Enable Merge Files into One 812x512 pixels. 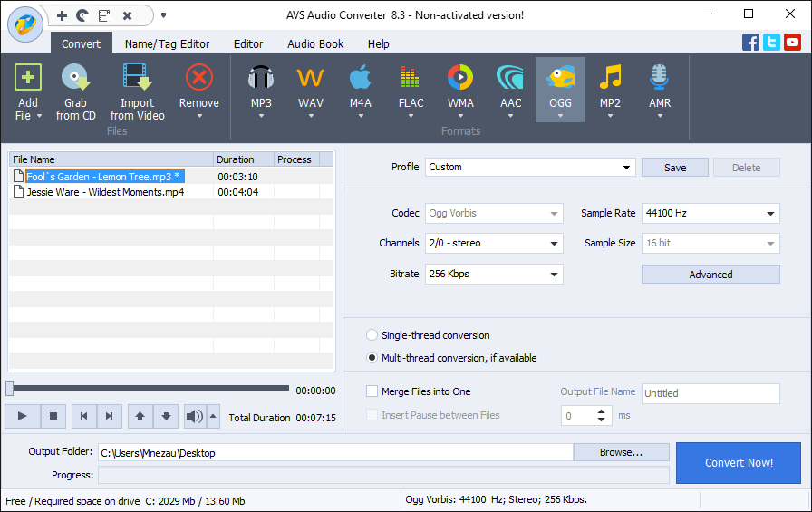[x=372, y=391]
